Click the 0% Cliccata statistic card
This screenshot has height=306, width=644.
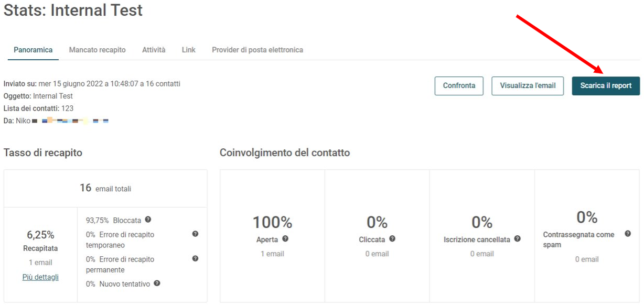tap(377, 236)
